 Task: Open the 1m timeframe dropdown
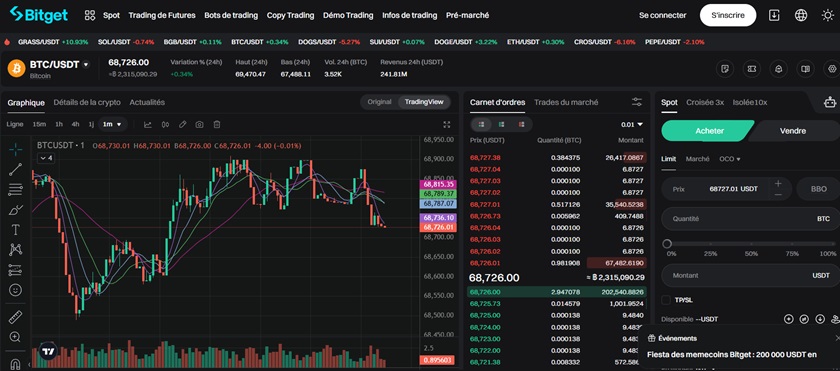pos(112,124)
